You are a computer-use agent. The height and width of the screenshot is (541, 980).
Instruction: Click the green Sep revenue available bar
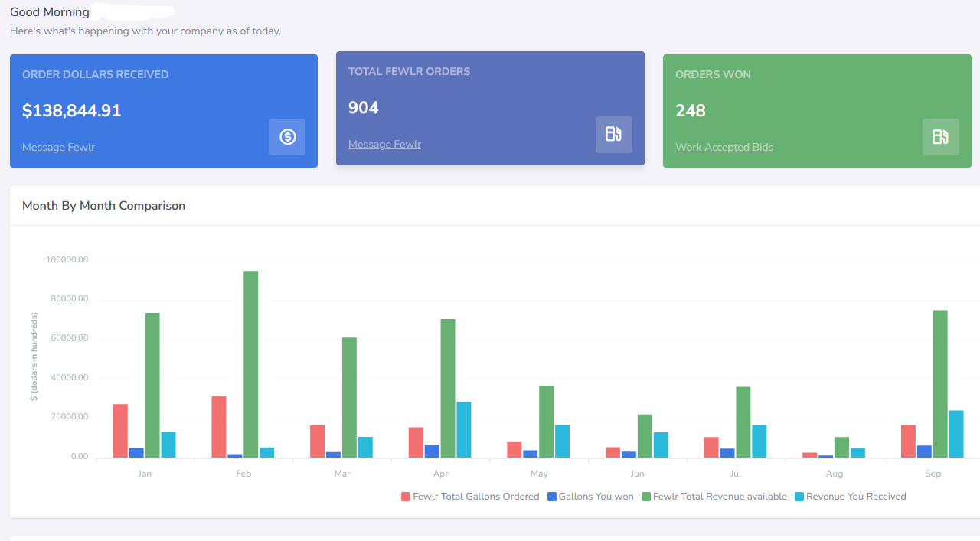pyautogui.click(x=940, y=384)
